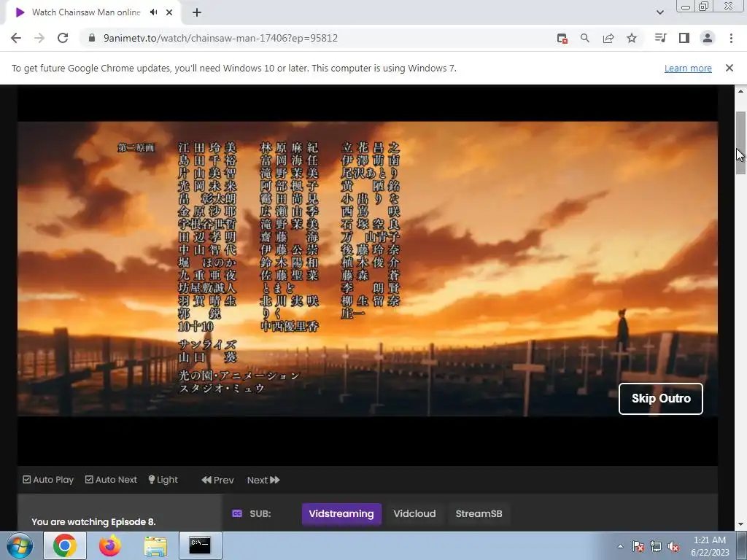Toggle the Light bulb option
This screenshot has height=560, width=747.
click(163, 480)
